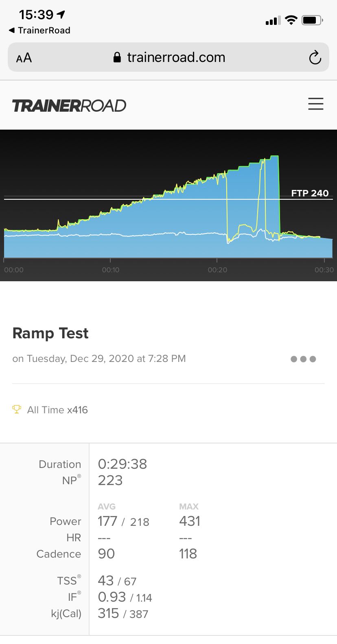Tap the Ramp Test workout title

[50, 333]
